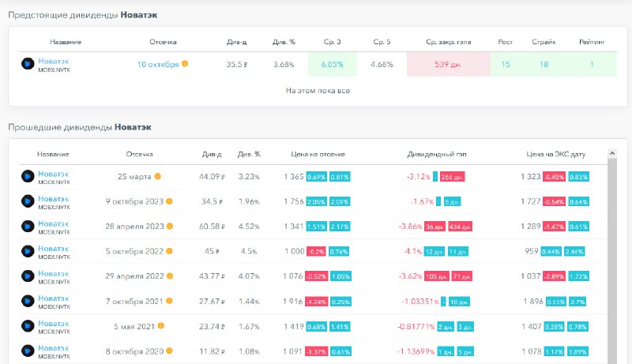This screenshot has width=632, height=364.
Task: Open the 10 октября cutoff date link
Action: 157,65
